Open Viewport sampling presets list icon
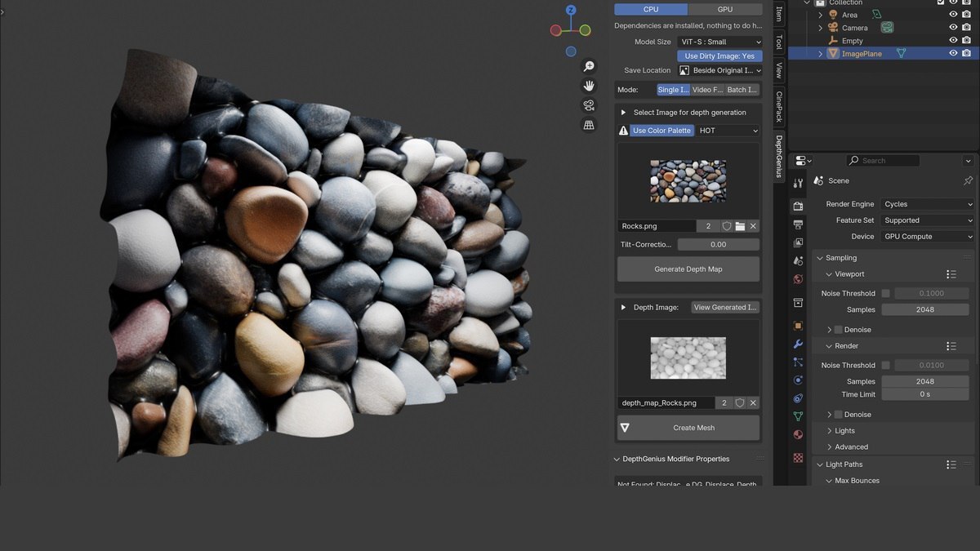Viewport: 980px width, 551px height. click(951, 274)
